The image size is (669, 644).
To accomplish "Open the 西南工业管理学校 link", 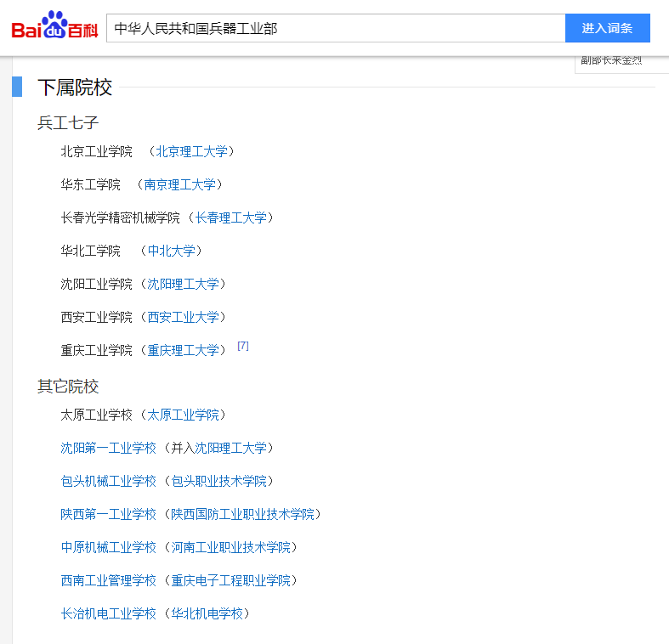I will pos(108,580).
